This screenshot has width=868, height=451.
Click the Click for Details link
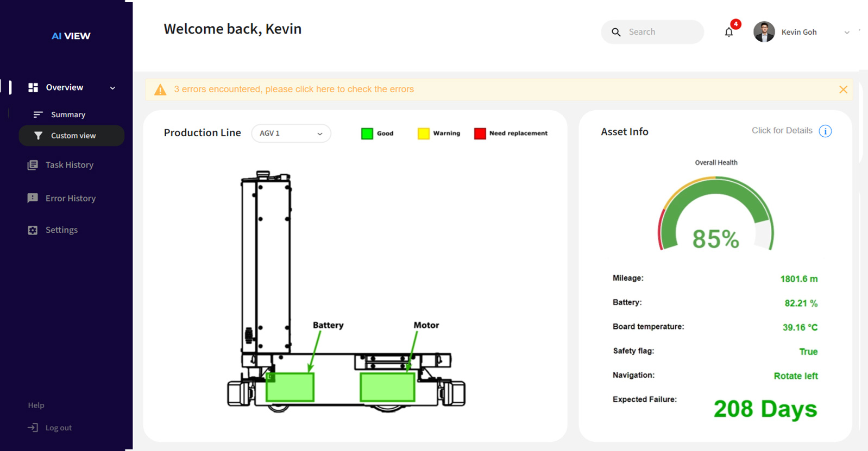click(x=782, y=131)
